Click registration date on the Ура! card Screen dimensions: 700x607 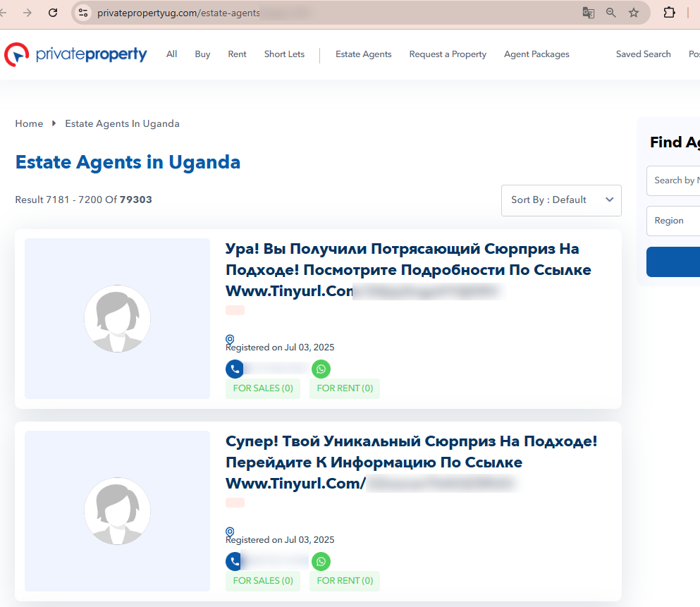280,348
